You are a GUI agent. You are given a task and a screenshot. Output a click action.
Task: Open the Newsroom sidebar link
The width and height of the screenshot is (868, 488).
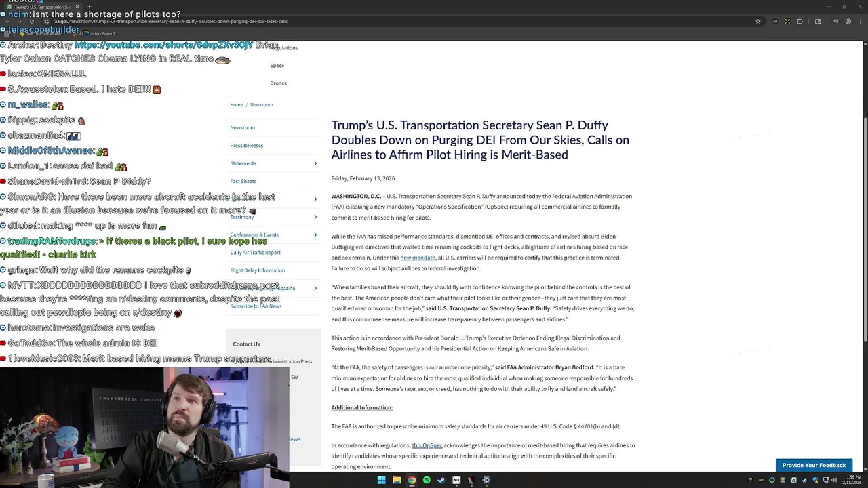tap(243, 127)
